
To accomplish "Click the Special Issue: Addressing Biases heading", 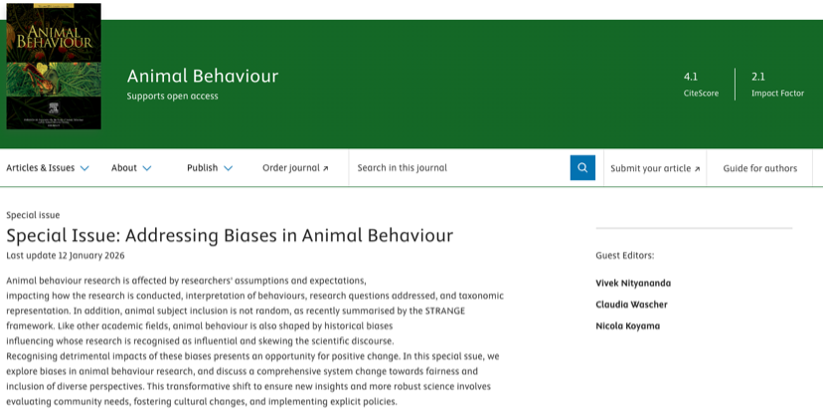I will pyautogui.click(x=229, y=235).
